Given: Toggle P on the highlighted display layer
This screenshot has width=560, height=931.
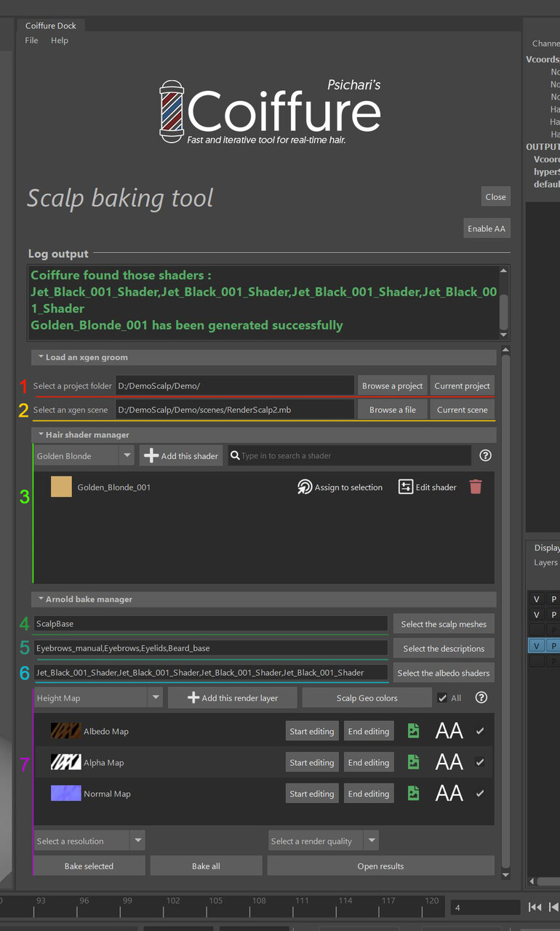Looking at the screenshot, I should [553, 646].
